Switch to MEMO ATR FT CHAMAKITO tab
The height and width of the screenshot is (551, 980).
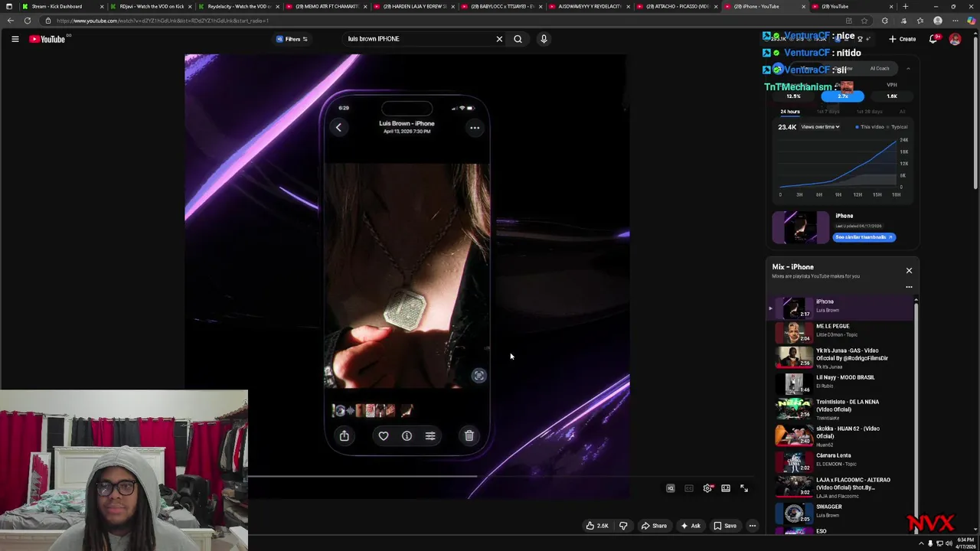click(x=327, y=6)
